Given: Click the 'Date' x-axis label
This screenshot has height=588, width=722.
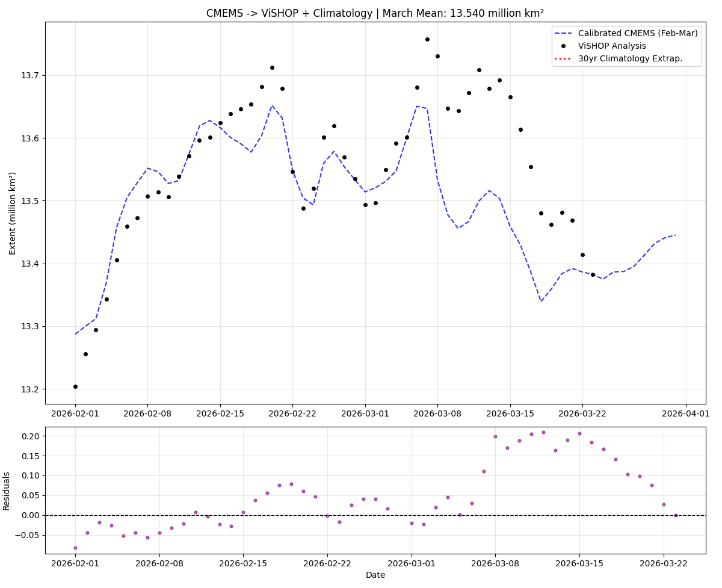Looking at the screenshot, I should (375, 575).
